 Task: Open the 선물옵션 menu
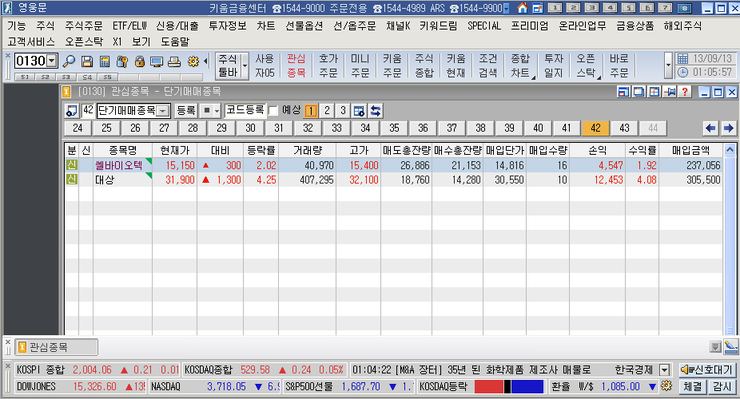pos(304,26)
